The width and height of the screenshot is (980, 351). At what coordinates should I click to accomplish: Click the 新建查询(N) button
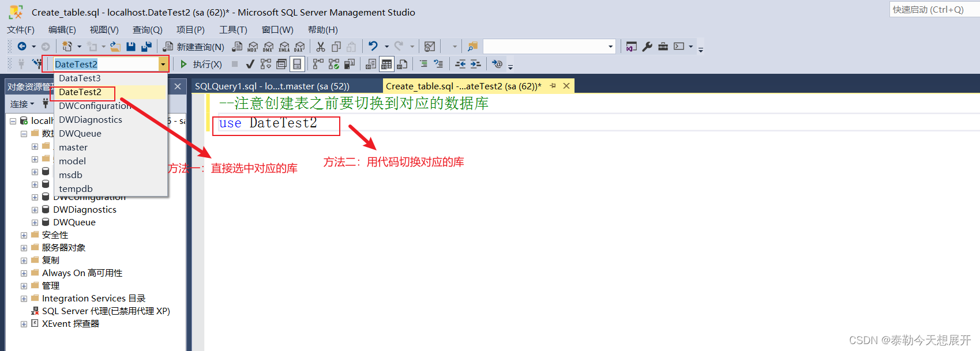tap(194, 47)
